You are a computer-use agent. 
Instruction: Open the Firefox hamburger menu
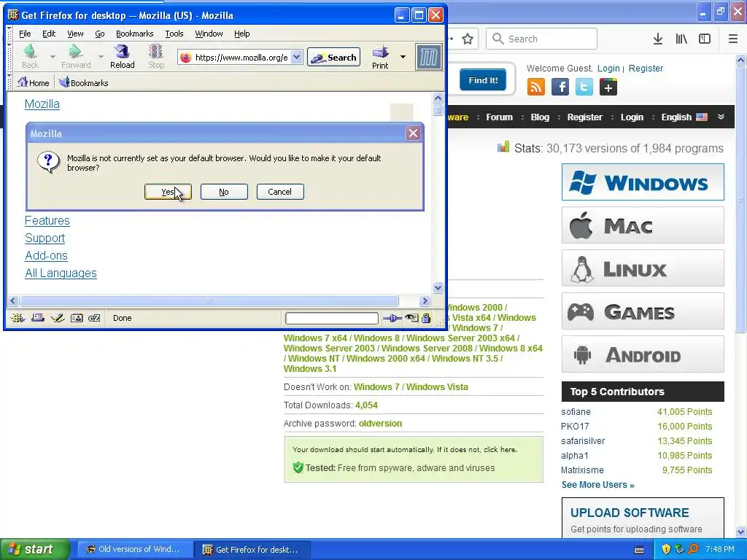coord(733,39)
